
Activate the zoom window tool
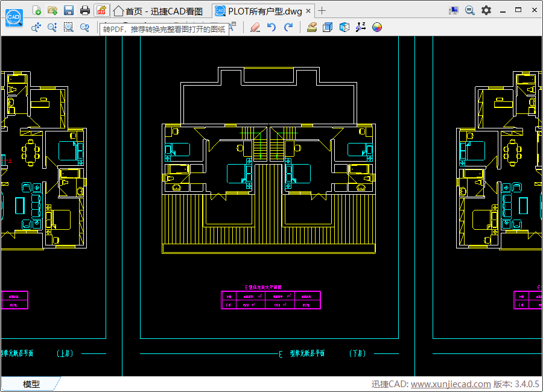[x=69, y=27]
